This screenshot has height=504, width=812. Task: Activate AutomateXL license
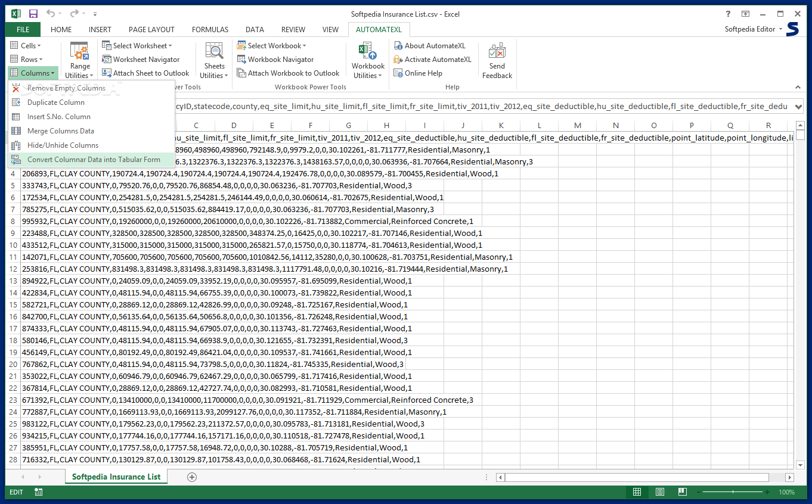(432, 60)
